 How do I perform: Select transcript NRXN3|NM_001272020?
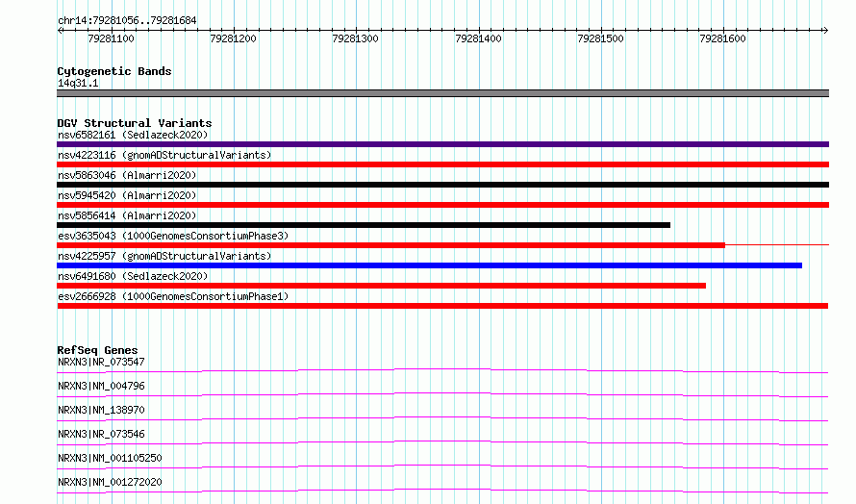[x=110, y=482]
